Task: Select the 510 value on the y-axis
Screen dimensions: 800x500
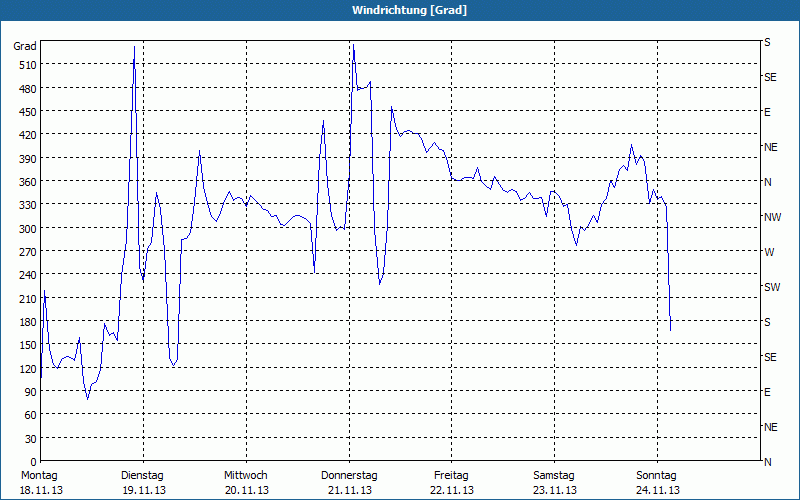Action: [x=28, y=65]
